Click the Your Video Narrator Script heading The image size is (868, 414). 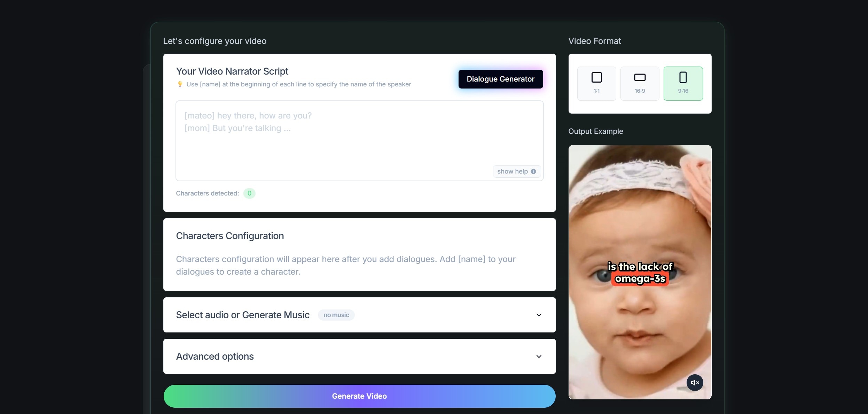click(232, 71)
